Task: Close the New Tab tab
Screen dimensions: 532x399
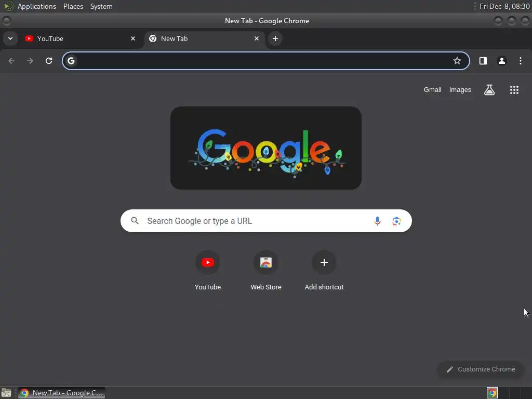Action: (257, 38)
